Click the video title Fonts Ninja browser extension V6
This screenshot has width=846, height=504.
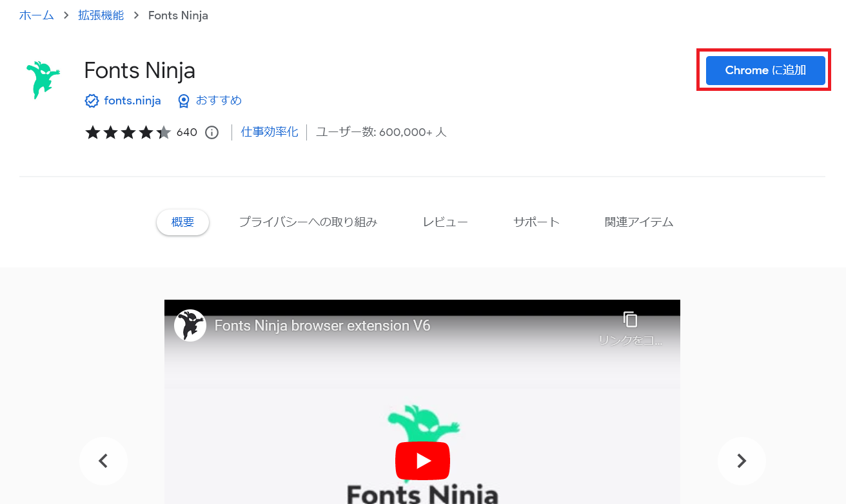click(322, 325)
